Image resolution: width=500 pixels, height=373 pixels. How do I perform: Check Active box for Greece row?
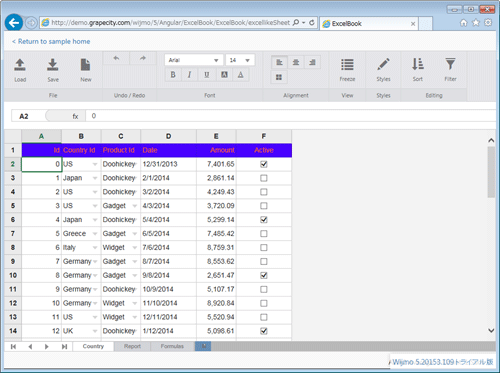coord(264,234)
